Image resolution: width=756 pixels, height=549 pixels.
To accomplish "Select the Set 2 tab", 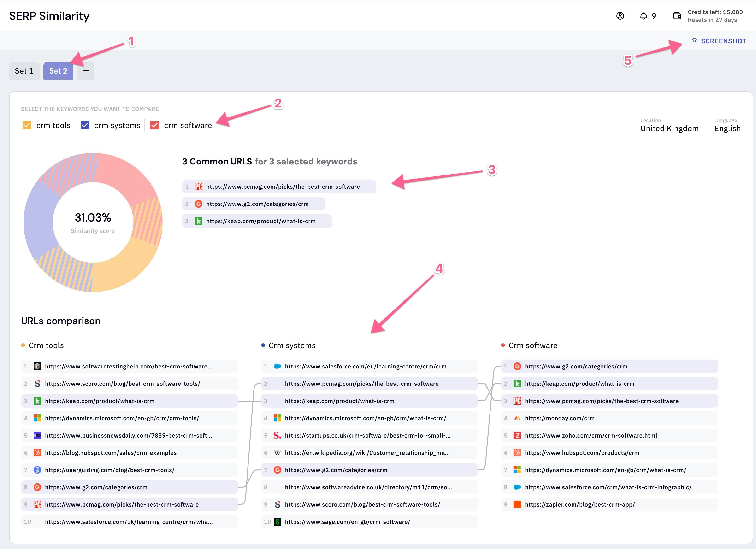I will [x=58, y=71].
